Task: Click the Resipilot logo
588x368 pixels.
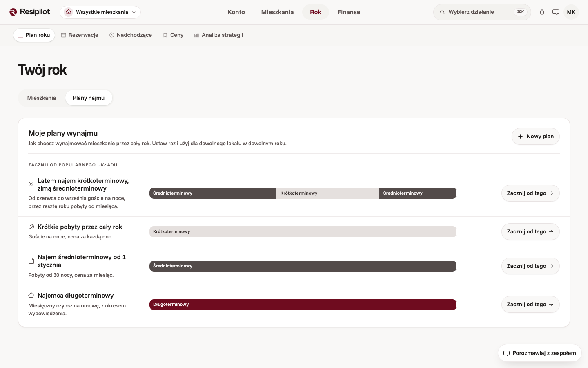Action: point(29,12)
